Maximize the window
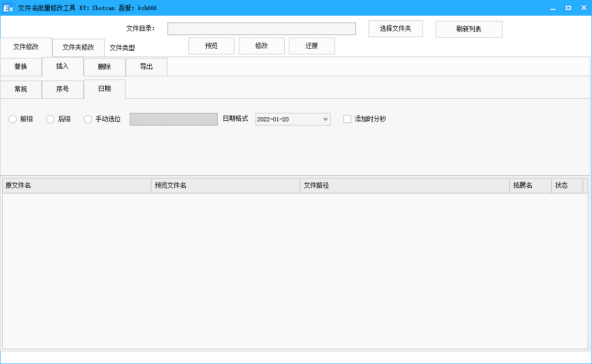Screen dimensions: 592x364 point(568,8)
